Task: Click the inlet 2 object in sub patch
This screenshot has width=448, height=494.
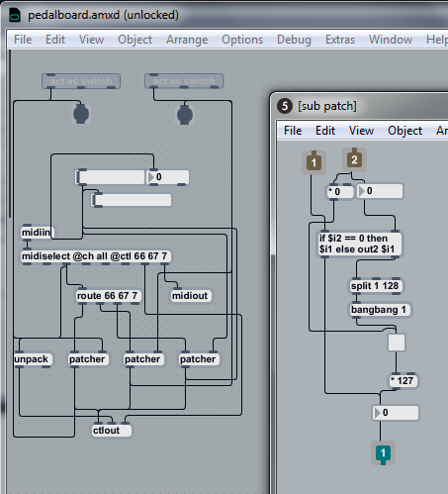Action: point(354,159)
